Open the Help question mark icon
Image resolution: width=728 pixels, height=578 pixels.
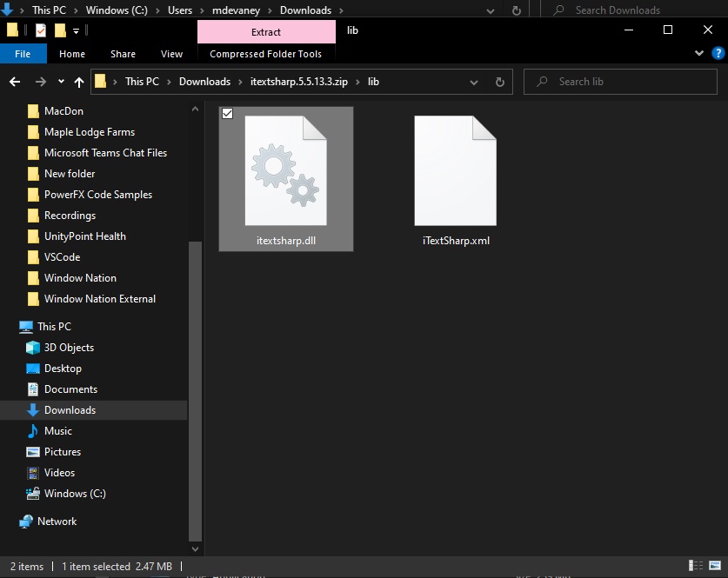click(x=718, y=53)
